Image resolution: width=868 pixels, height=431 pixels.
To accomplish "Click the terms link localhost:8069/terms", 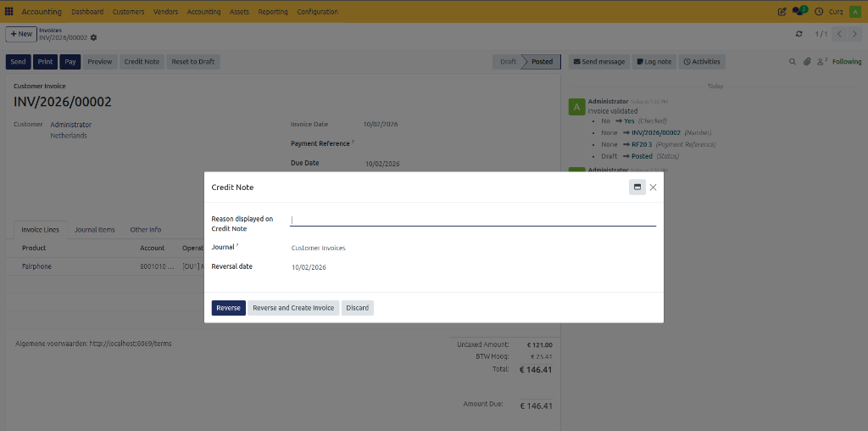I will point(130,344).
